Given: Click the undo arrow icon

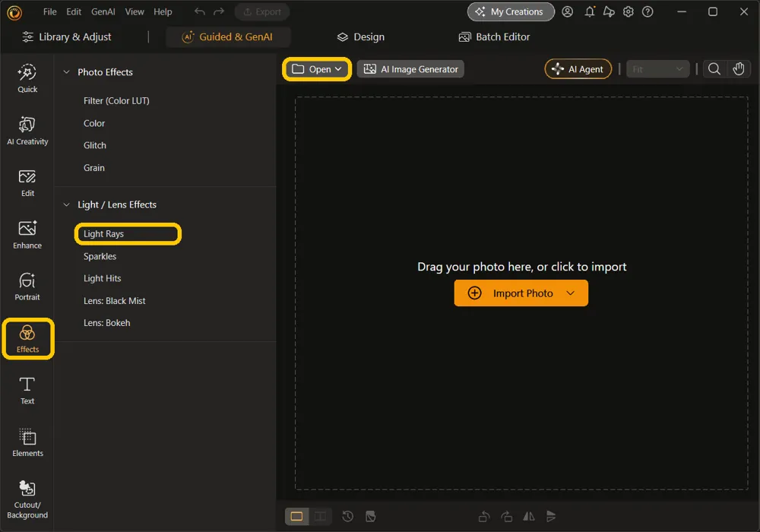Looking at the screenshot, I should pyautogui.click(x=200, y=11).
